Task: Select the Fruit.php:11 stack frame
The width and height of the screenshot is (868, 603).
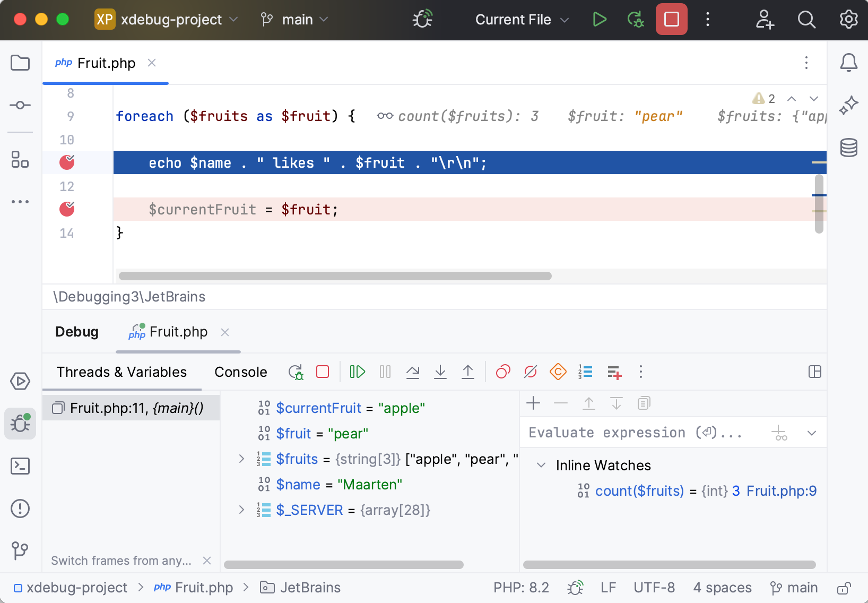Action: tap(131, 408)
